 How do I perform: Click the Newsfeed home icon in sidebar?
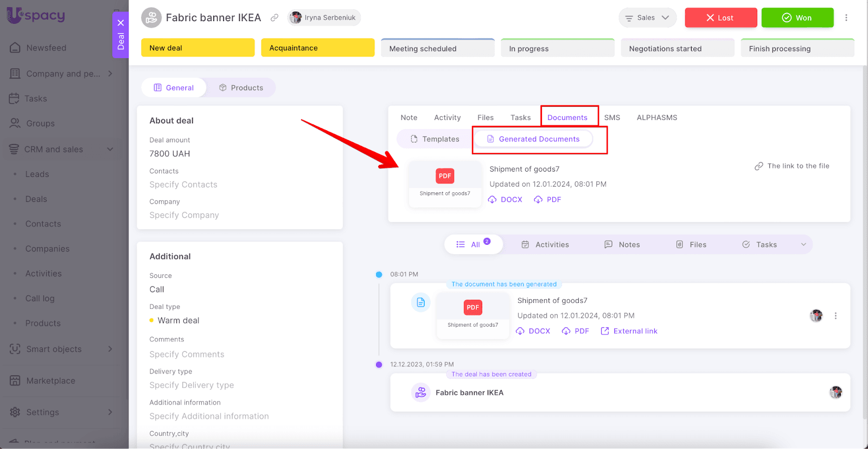[x=15, y=48]
